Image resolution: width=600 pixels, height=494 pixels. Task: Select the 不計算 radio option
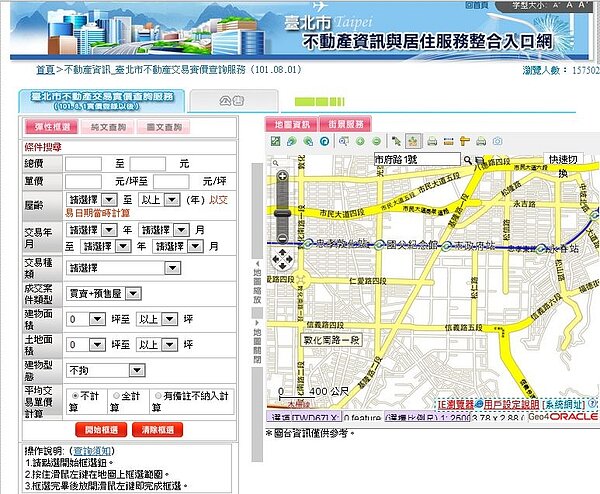75,395
